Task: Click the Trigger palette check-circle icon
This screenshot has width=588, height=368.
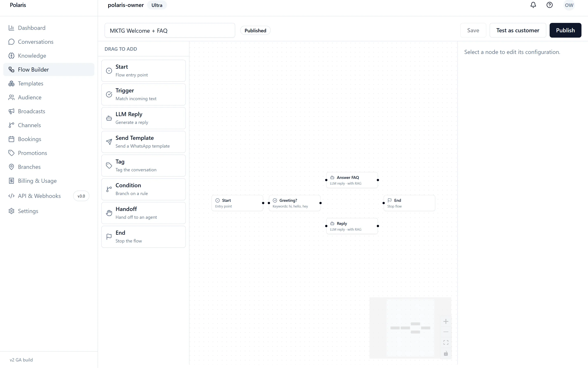Action: 109,94
